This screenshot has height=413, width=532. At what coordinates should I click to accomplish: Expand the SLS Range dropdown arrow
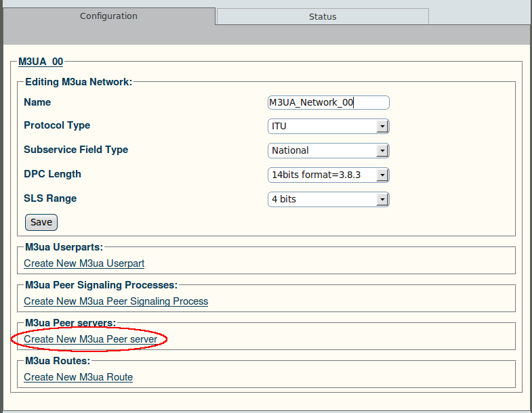pyautogui.click(x=382, y=199)
